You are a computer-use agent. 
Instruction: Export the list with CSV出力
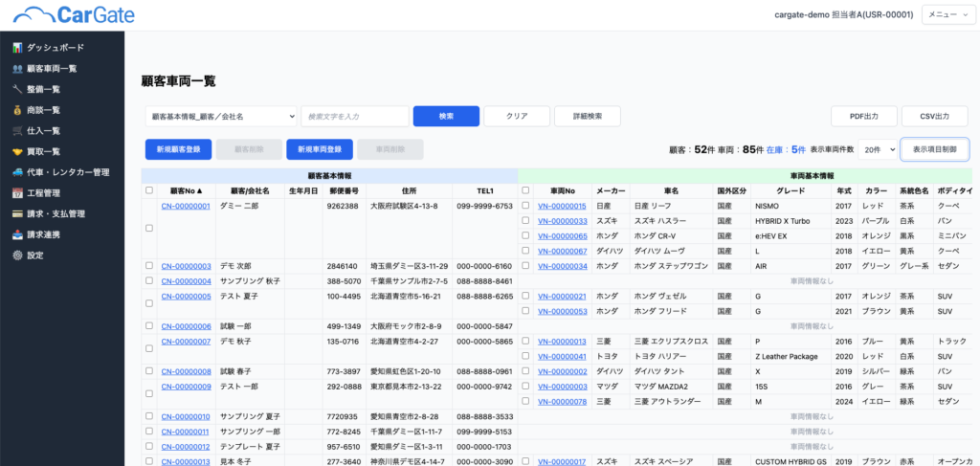click(x=934, y=116)
